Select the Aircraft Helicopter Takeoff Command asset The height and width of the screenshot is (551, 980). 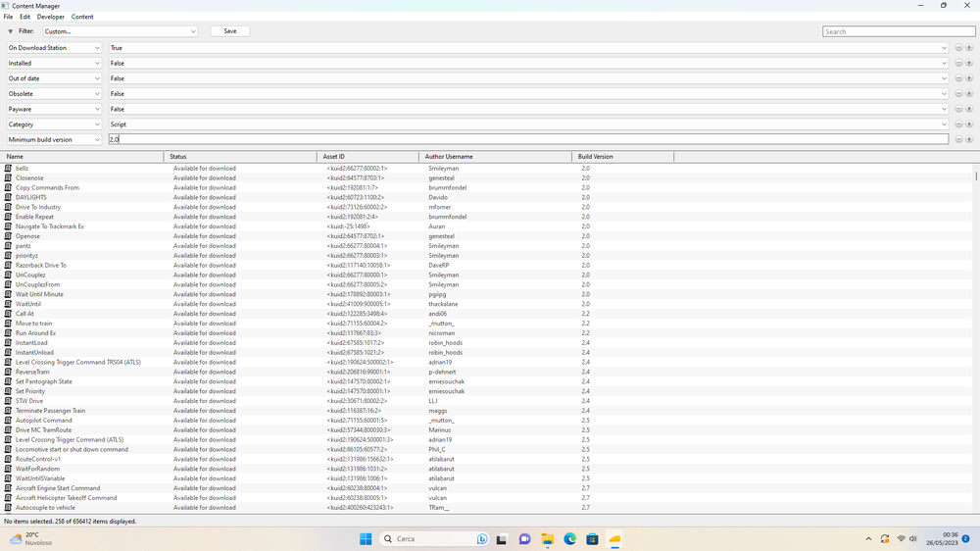[x=67, y=498]
